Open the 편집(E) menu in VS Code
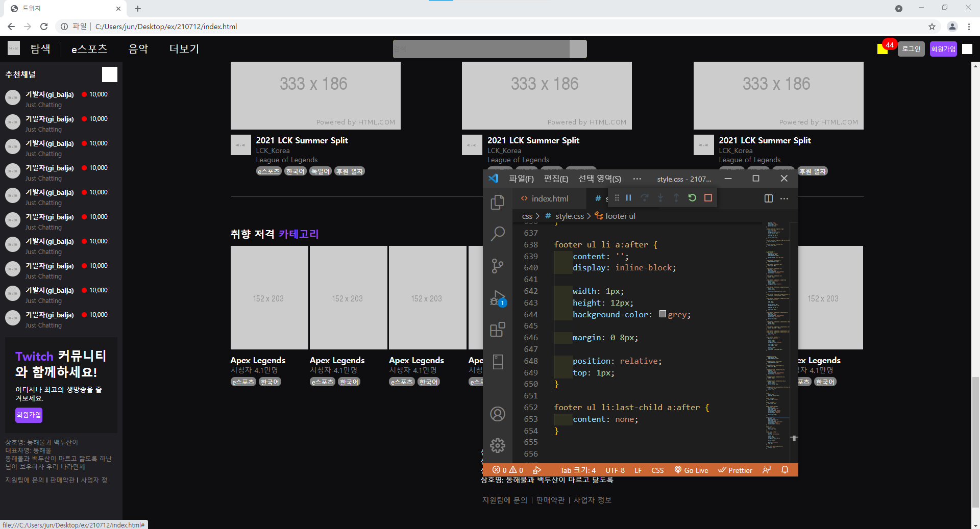 point(556,179)
